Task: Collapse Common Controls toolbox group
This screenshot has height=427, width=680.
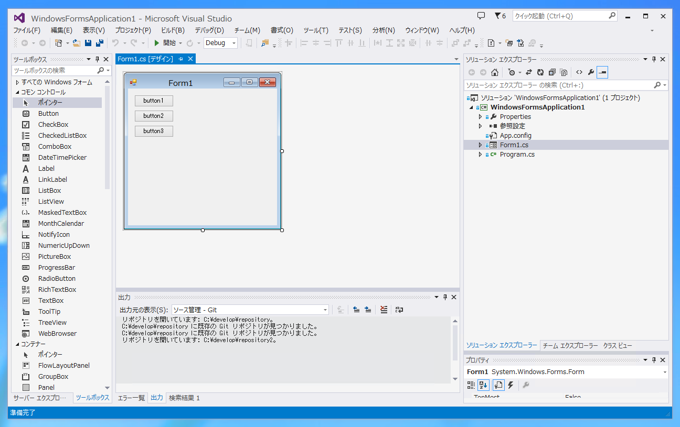Action: pyautogui.click(x=17, y=92)
